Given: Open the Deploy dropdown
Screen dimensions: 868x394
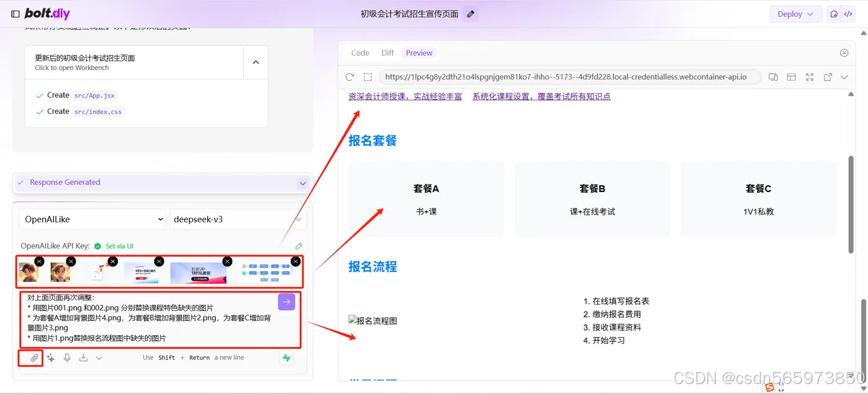Looking at the screenshot, I should click(796, 14).
